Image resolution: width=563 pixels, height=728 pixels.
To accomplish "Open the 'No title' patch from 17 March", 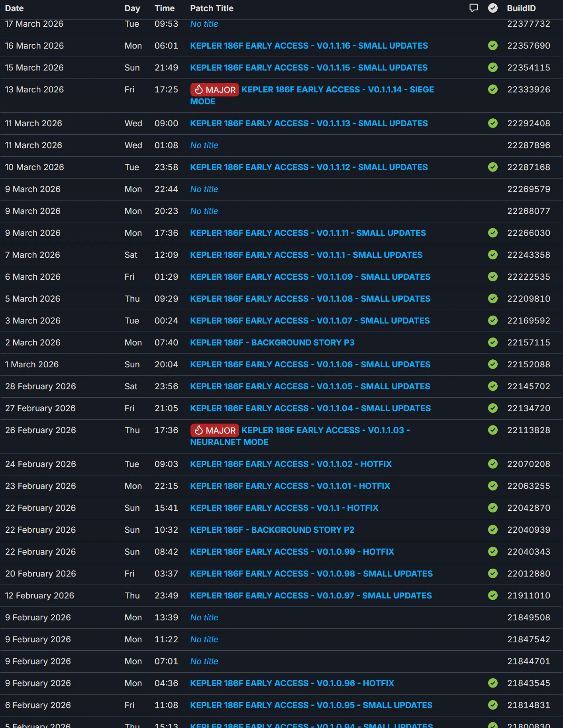I will [204, 24].
